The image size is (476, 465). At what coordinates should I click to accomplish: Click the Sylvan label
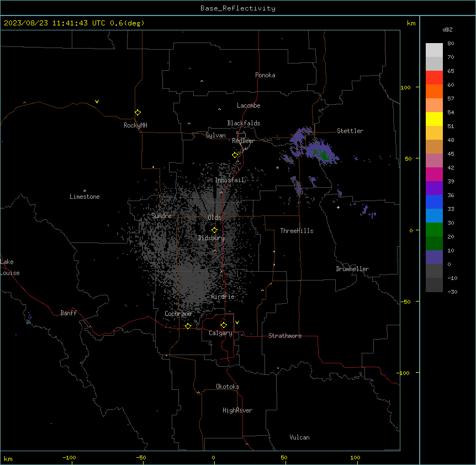(x=215, y=135)
